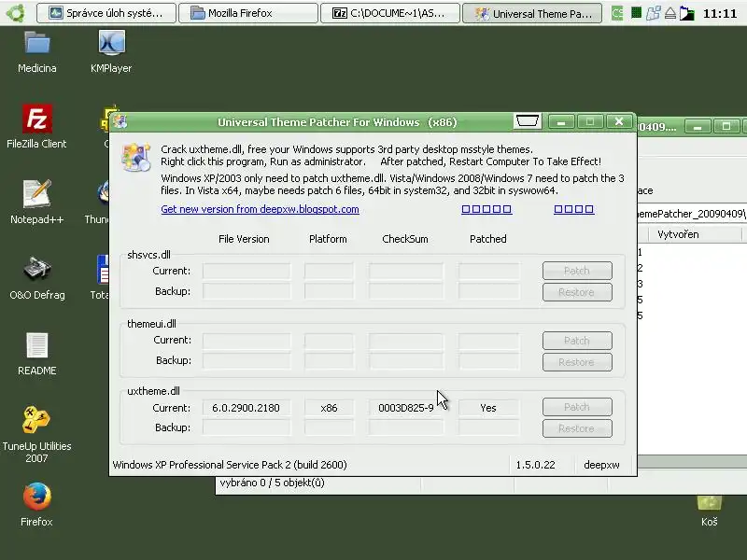Click the rollup button in patcher title bar

[528, 121]
